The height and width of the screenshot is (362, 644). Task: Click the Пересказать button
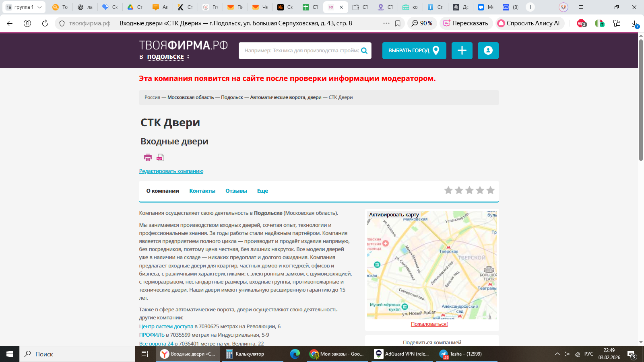pyautogui.click(x=466, y=23)
